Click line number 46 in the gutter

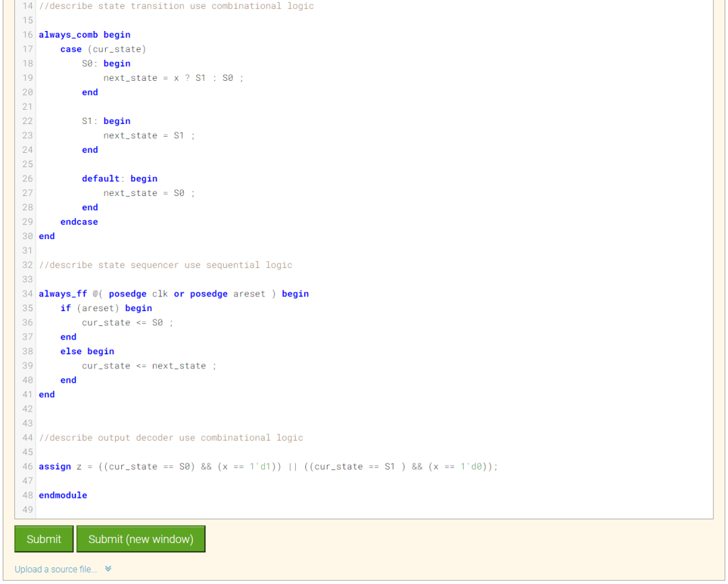click(x=27, y=466)
